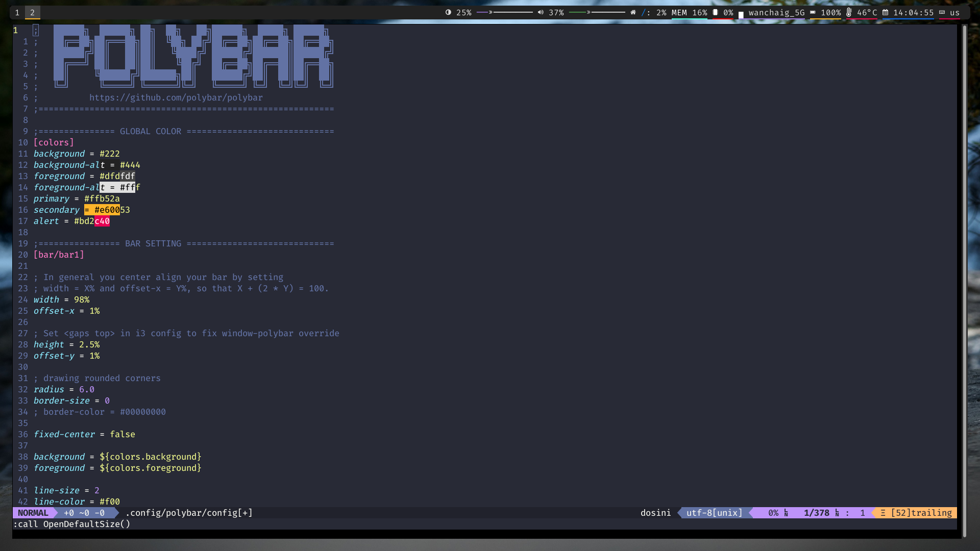Click the brightness icon in polybar

point(448,12)
